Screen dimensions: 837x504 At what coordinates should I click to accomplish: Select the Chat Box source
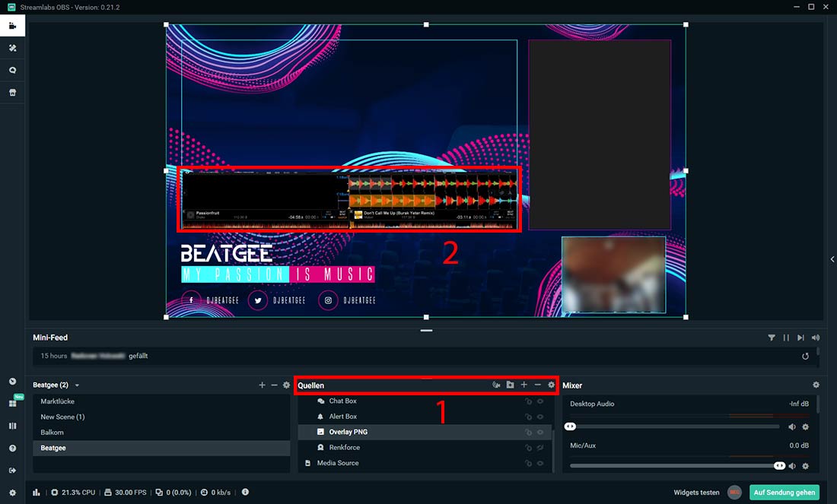point(425,401)
